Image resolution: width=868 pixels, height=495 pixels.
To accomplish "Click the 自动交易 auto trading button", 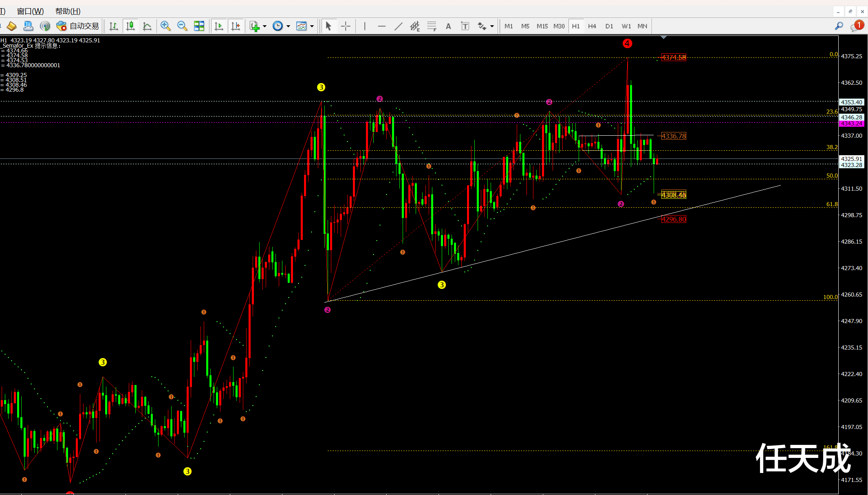I will (x=78, y=26).
